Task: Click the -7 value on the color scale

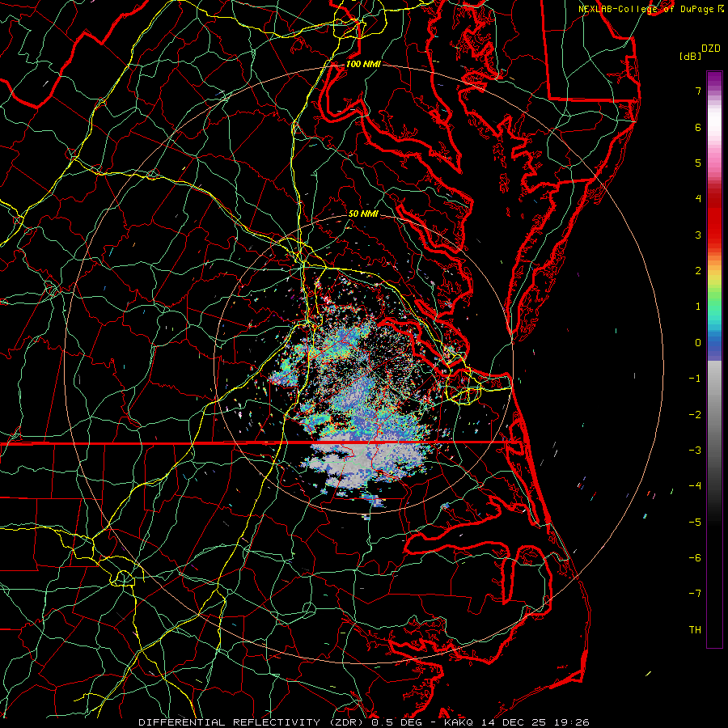Action: pos(695,594)
